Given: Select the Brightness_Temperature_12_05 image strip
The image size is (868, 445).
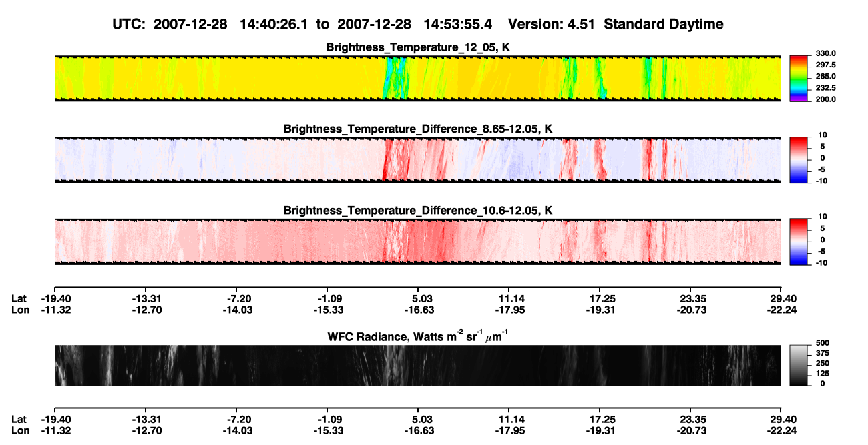Looking at the screenshot, I should (418, 78).
